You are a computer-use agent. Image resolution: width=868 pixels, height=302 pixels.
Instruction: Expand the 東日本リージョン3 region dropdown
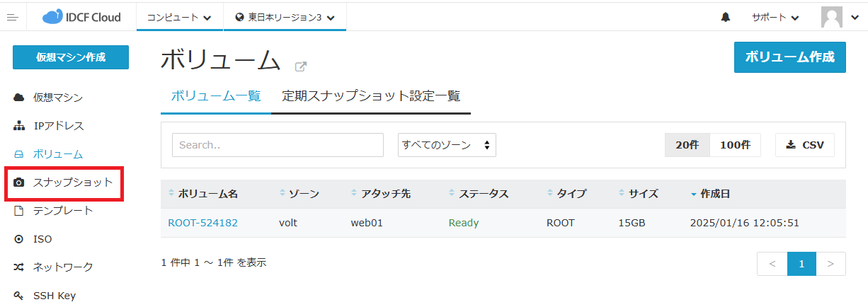(285, 18)
